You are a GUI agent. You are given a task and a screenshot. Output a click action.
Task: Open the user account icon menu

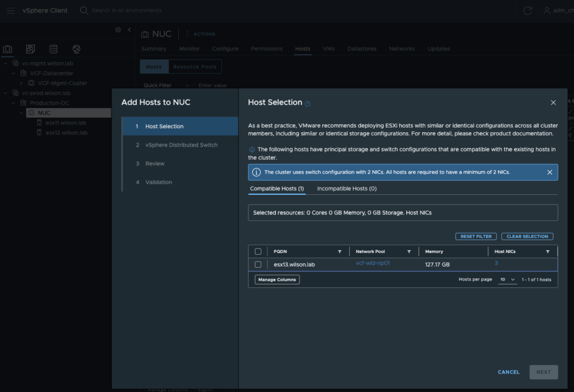pos(547,11)
